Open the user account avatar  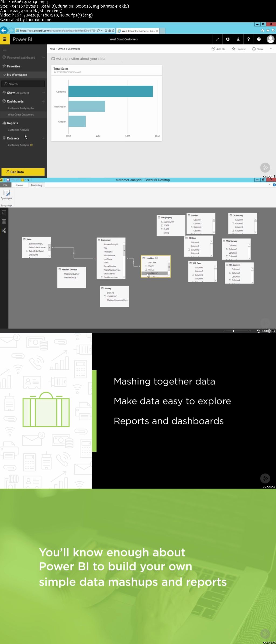pyautogui.click(x=270, y=39)
